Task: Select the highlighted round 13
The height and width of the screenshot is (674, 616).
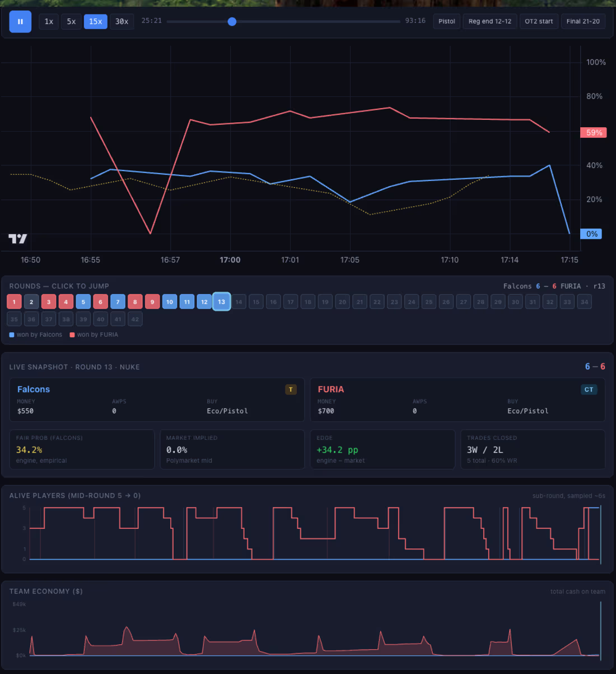Action: pyautogui.click(x=221, y=302)
